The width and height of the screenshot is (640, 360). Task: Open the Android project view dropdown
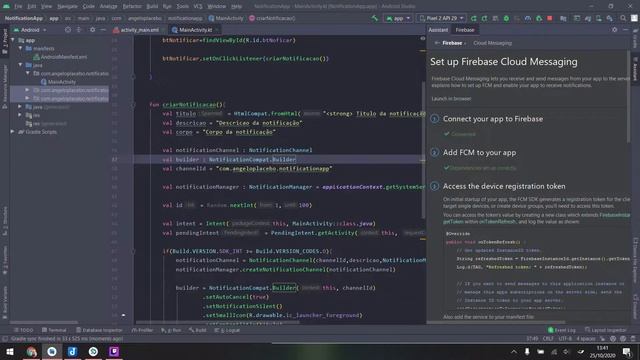(x=30, y=30)
